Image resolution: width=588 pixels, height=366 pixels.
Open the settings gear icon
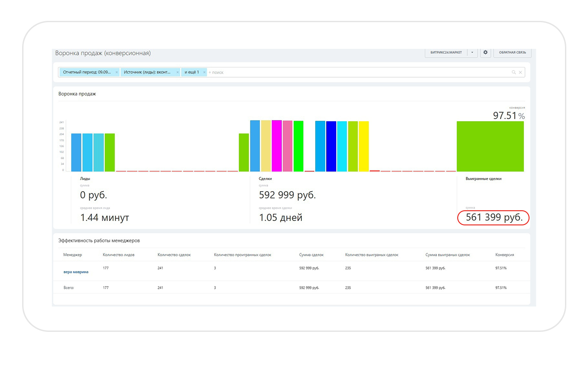[485, 52]
